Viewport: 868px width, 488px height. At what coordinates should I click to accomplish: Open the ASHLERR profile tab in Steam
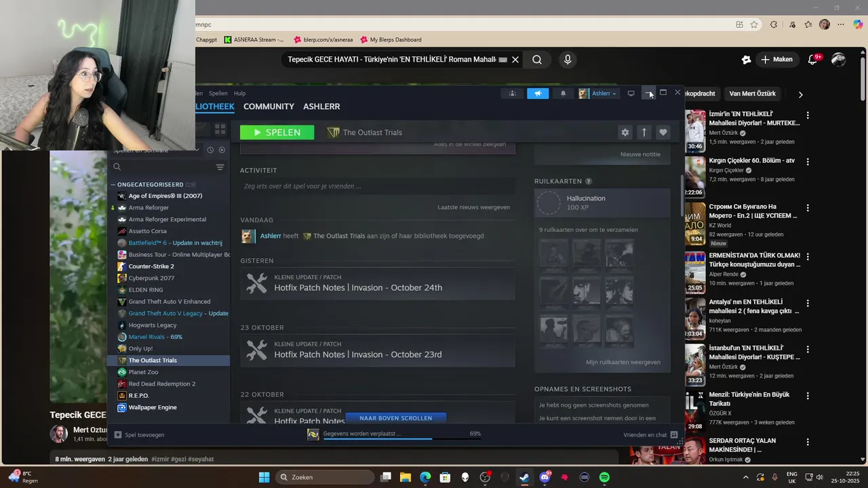pyautogui.click(x=321, y=106)
